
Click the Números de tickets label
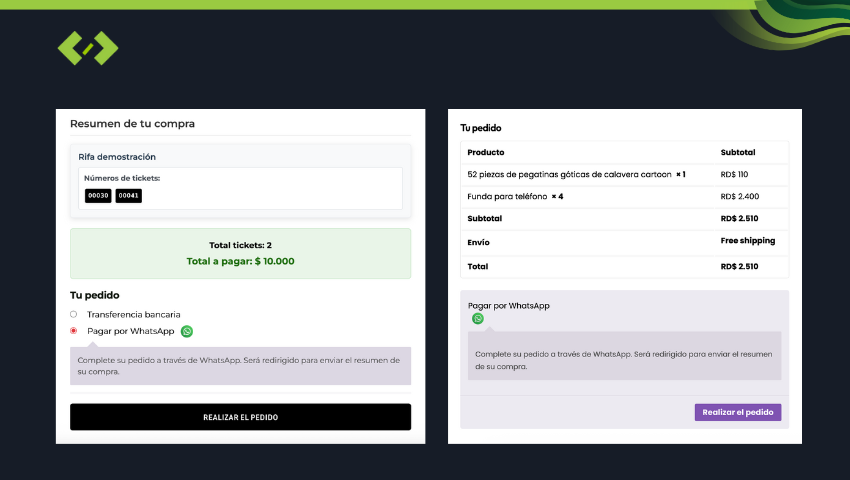click(x=122, y=178)
